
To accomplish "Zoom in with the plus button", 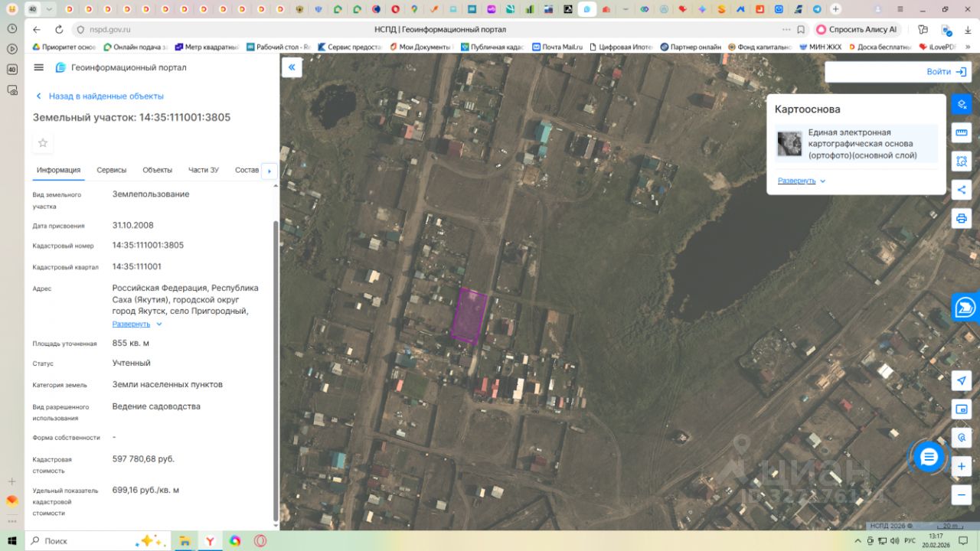I will point(962,466).
